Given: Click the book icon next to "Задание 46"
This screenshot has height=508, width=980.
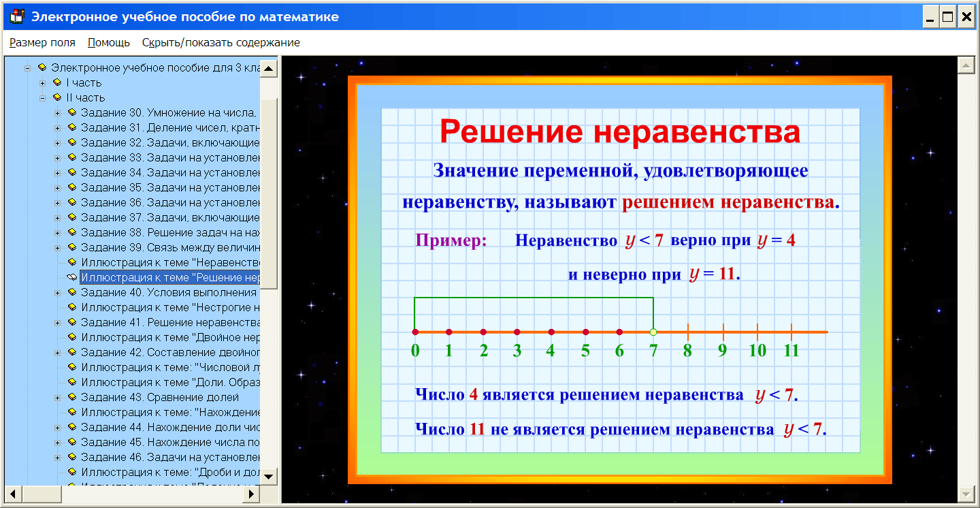Looking at the screenshot, I should (73, 457).
